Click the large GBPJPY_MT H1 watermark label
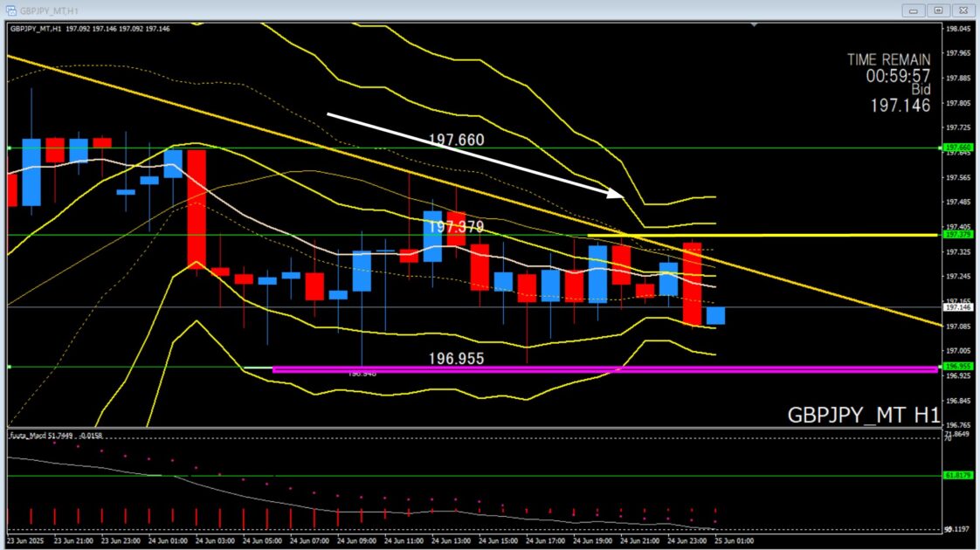The image size is (980, 550). tap(862, 415)
